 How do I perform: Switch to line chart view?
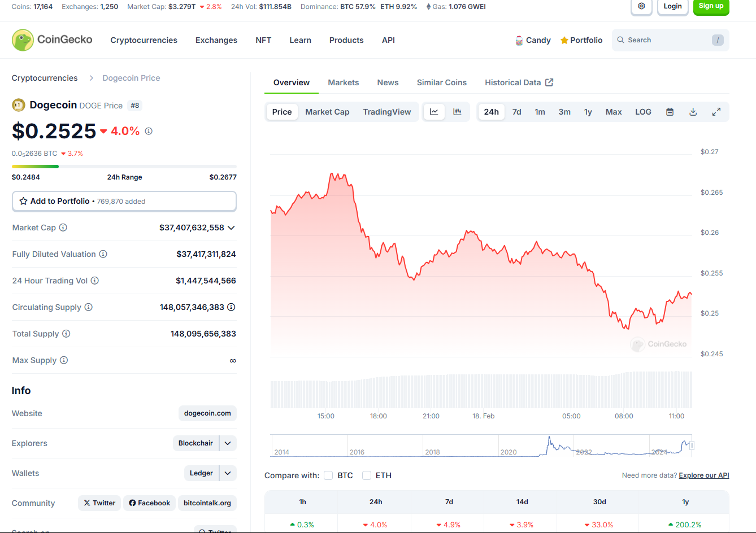434,112
